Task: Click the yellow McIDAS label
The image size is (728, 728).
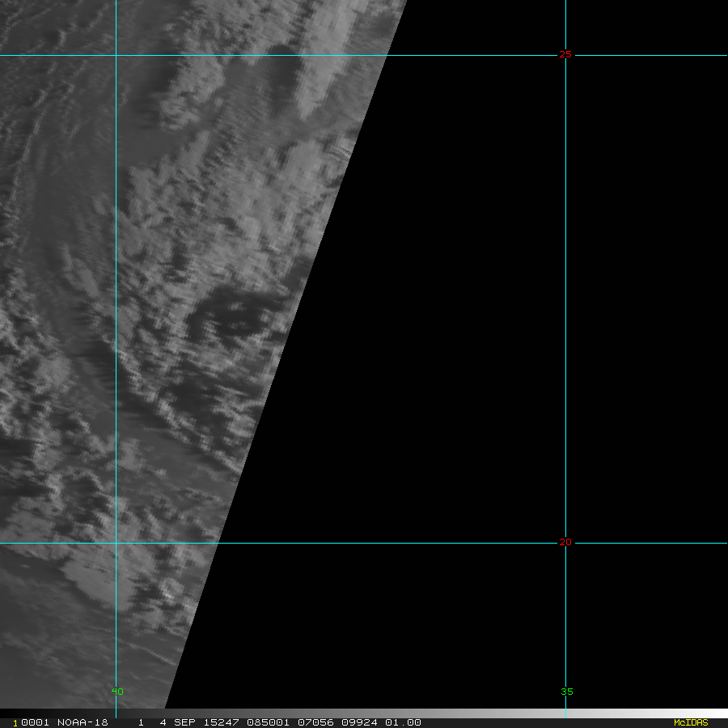Action: pyautogui.click(x=690, y=722)
